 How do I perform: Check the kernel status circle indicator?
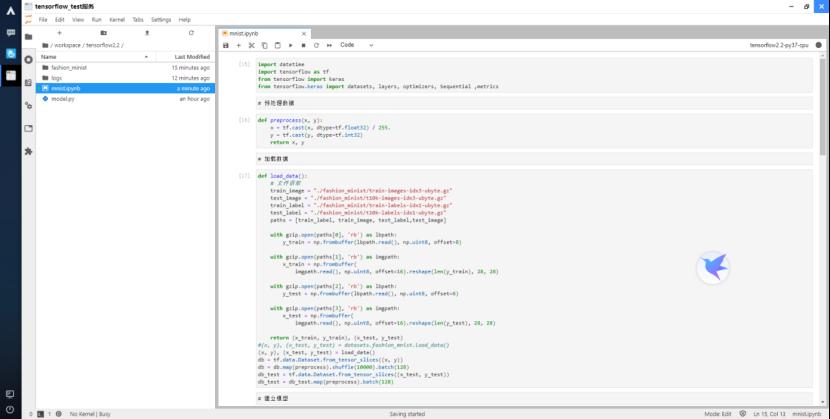(x=818, y=45)
